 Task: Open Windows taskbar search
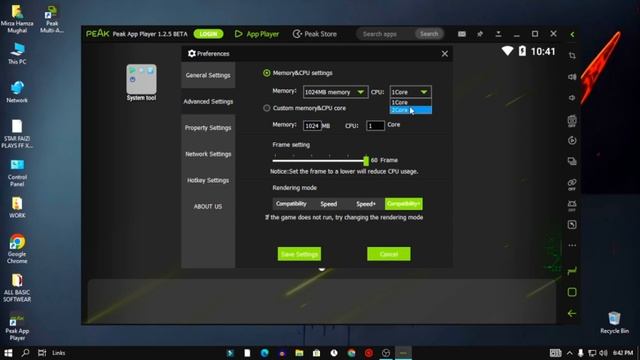[25, 353]
